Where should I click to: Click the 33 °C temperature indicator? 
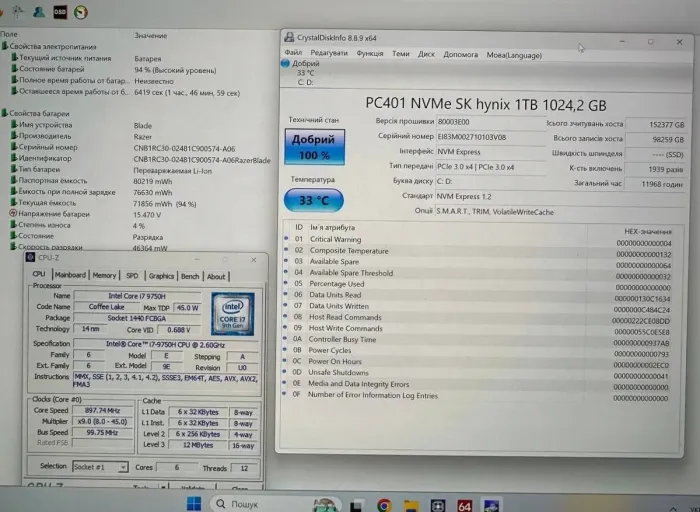[x=314, y=200]
